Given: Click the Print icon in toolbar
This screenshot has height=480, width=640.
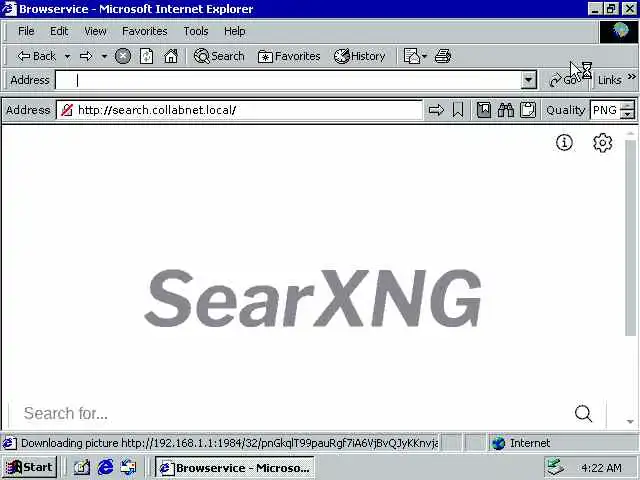Looking at the screenshot, I should point(443,56).
